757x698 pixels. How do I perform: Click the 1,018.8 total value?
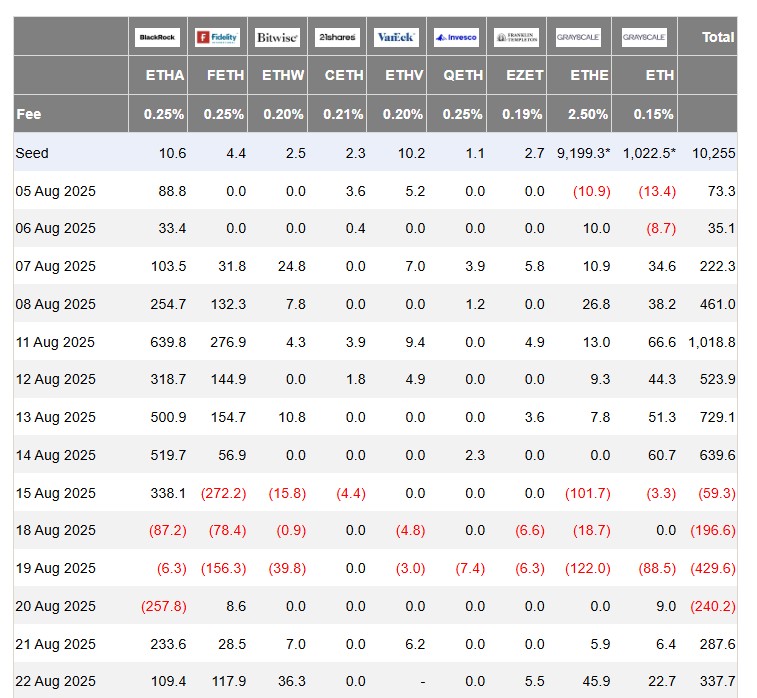pos(712,342)
